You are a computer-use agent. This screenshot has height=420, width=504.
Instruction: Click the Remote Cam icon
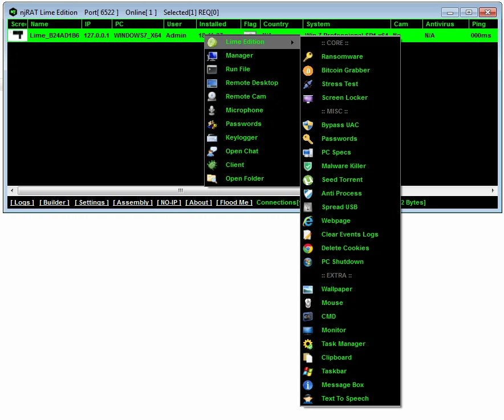tap(212, 96)
